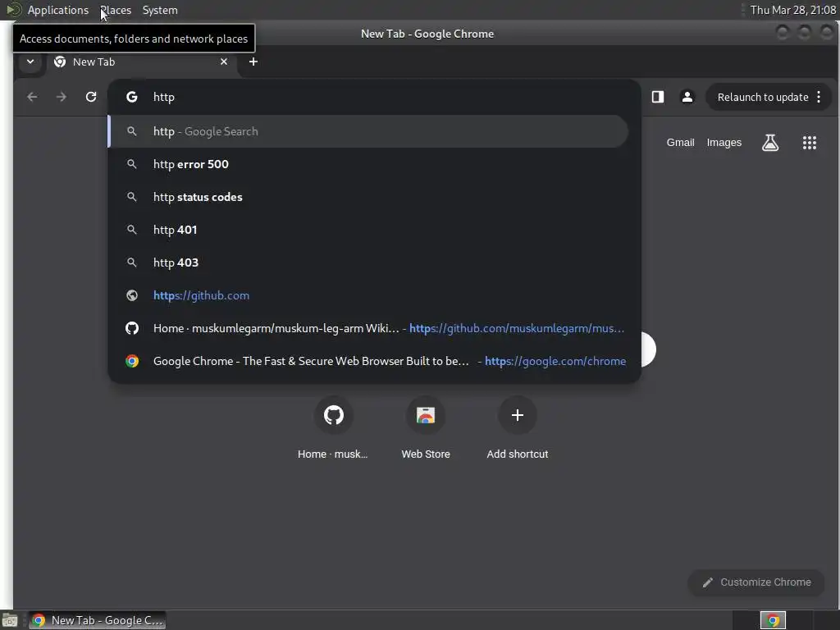Screen dimensions: 840x630
Task: Click Chrome icon in the workspace switcher
Action: tap(773, 620)
